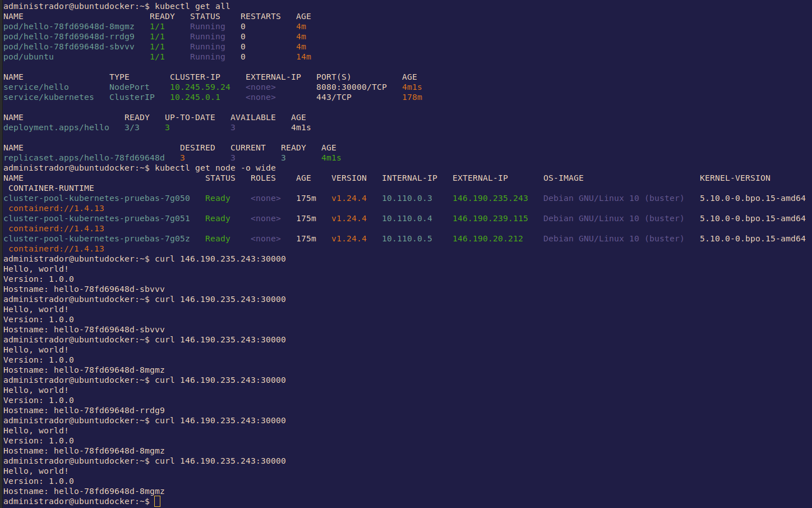This screenshot has width=812, height=508.
Task: Click the 'kubectl get all' command text
Action: pos(192,6)
